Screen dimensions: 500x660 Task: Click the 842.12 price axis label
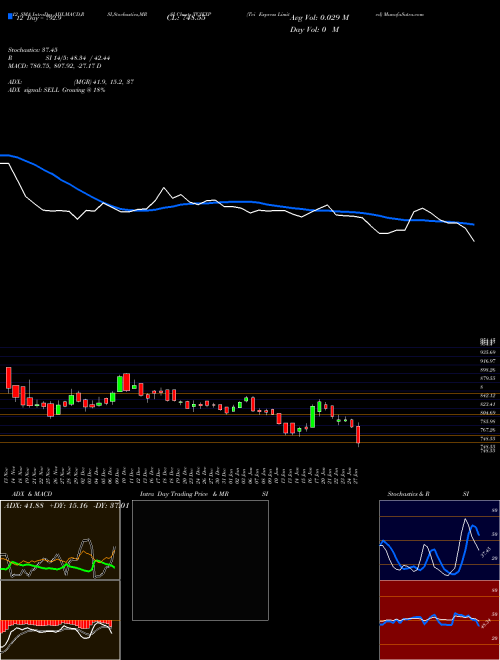tap(487, 396)
